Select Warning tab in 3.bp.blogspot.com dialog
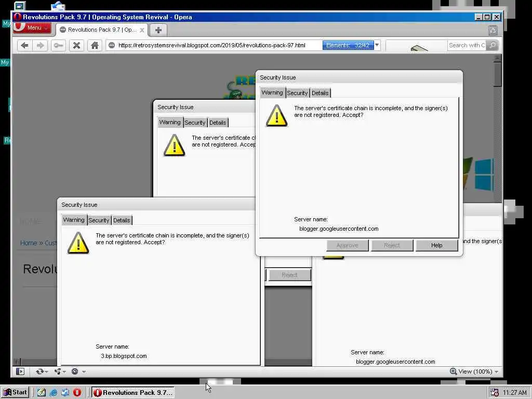 click(74, 220)
